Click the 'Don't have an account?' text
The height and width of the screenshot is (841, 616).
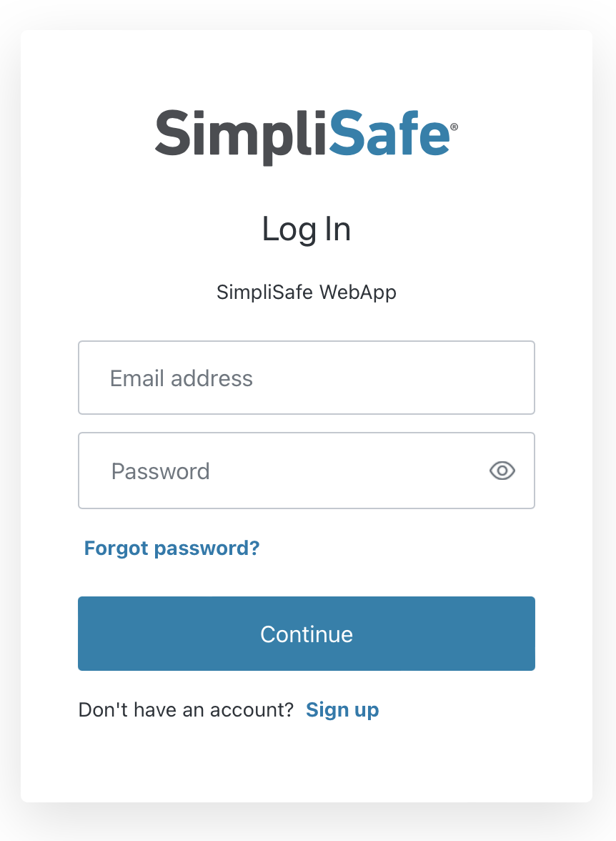tap(186, 709)
